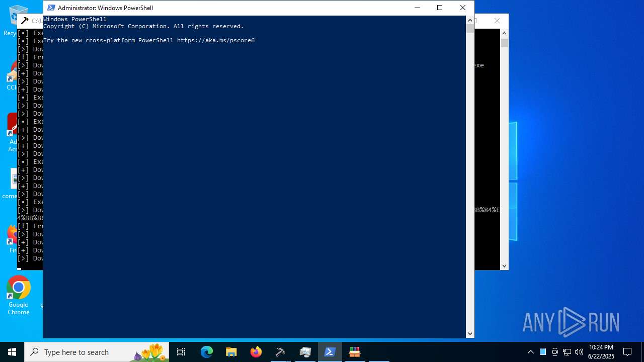Image resolution: width=644 pixels, height=362 pixels.
Task: Click the PowerShell scrollbar thumb
Action: tap(470, 29)
